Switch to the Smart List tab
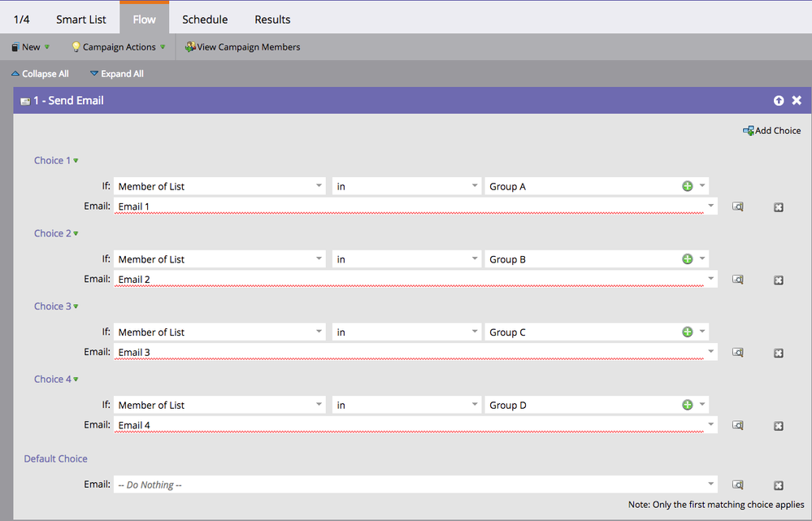The height and width of the screenshot is (521, 812). 81,19
